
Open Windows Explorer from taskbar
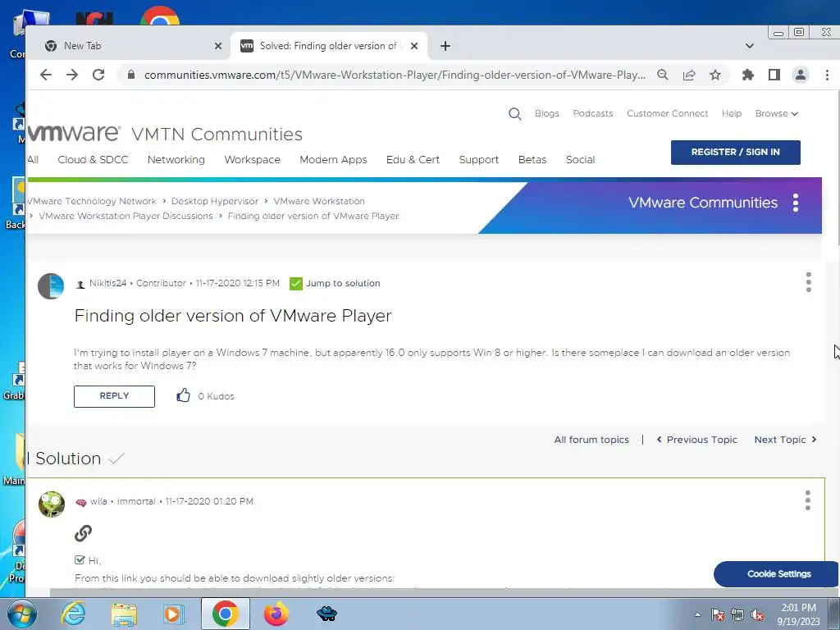click(x=124, y=614)
